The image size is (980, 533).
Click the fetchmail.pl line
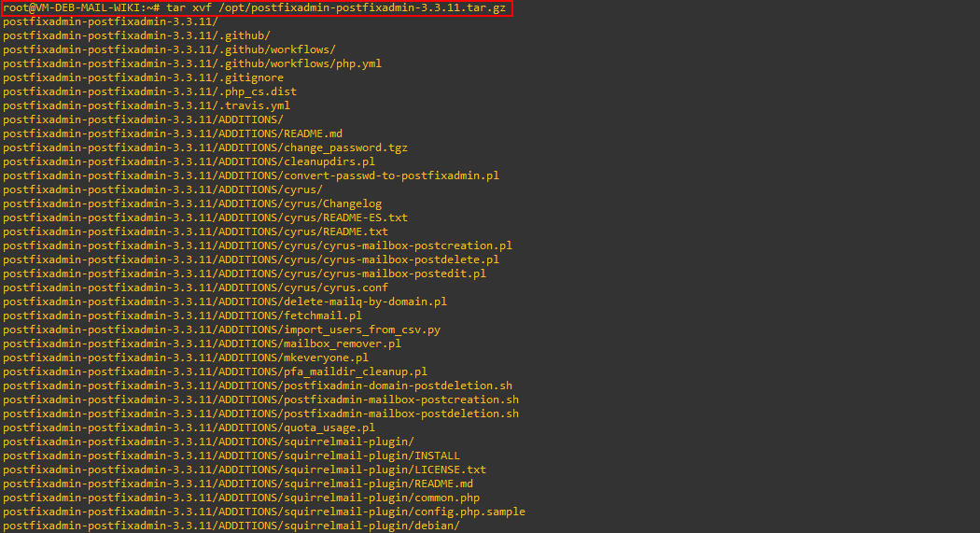(x=183, y=316)
